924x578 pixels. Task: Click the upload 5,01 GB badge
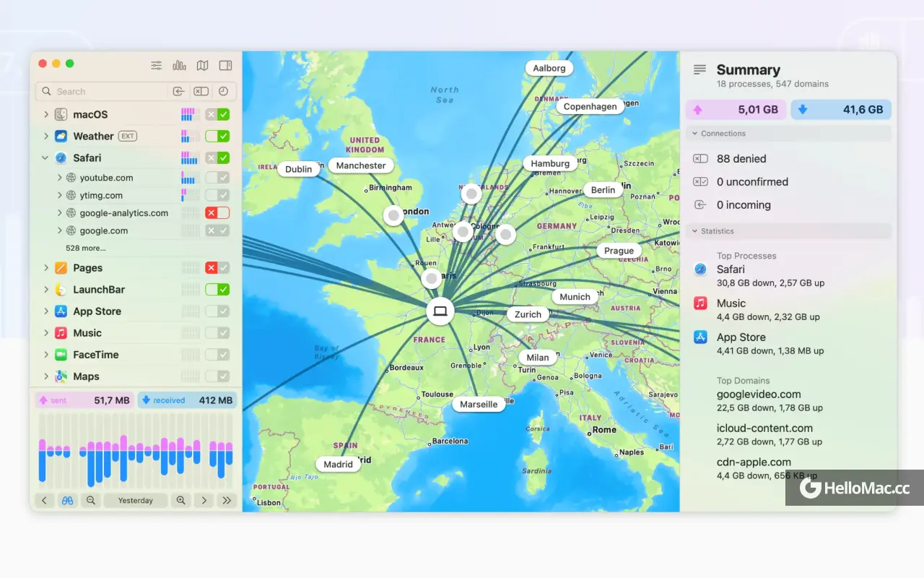(x=736, y=110)
